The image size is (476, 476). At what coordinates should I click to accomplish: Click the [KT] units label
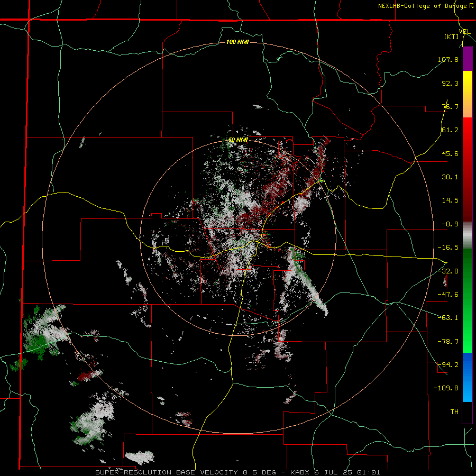click(452, 36)
